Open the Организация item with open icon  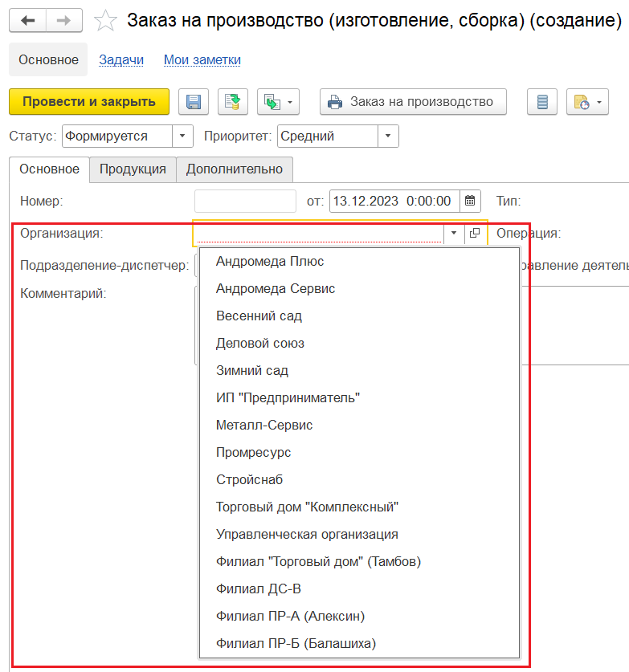[x=475, y=233]
